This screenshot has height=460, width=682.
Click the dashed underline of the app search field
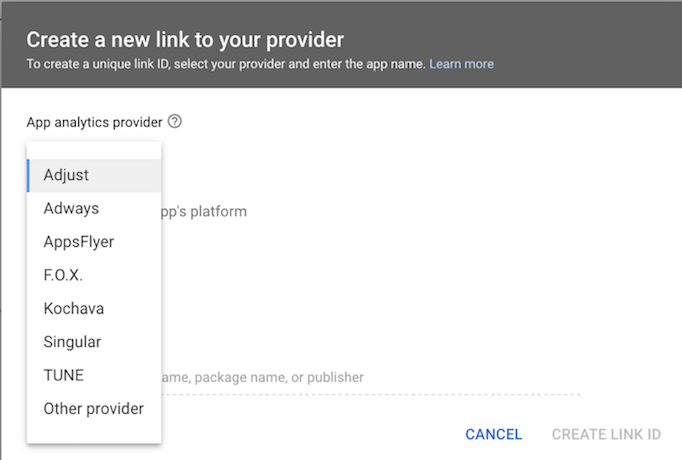pyautogui.click(x=371, y=395)
